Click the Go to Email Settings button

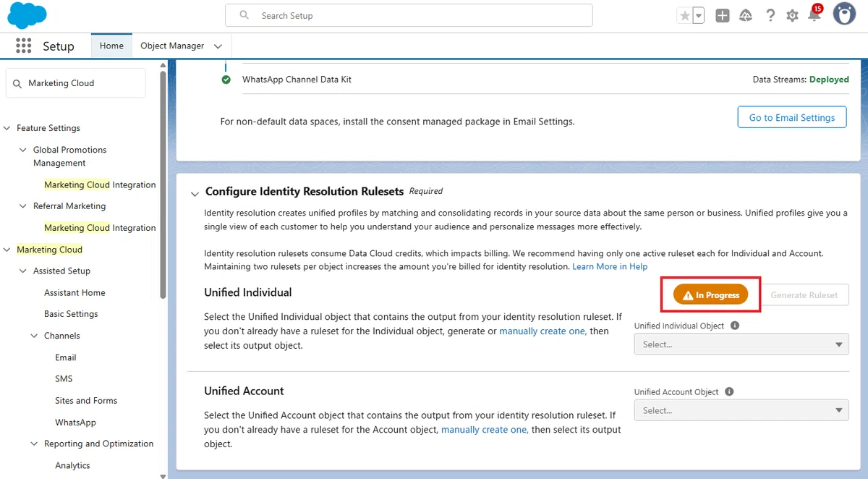792,117
